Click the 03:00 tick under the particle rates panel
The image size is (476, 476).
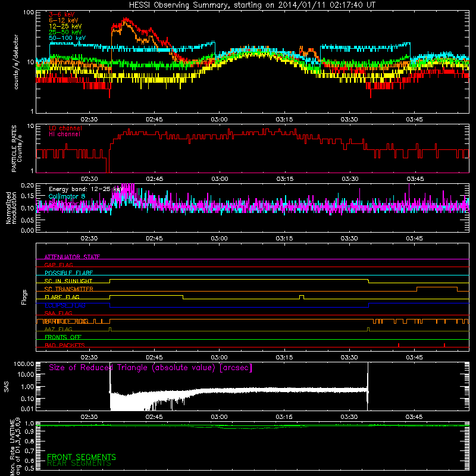point(220,179)
